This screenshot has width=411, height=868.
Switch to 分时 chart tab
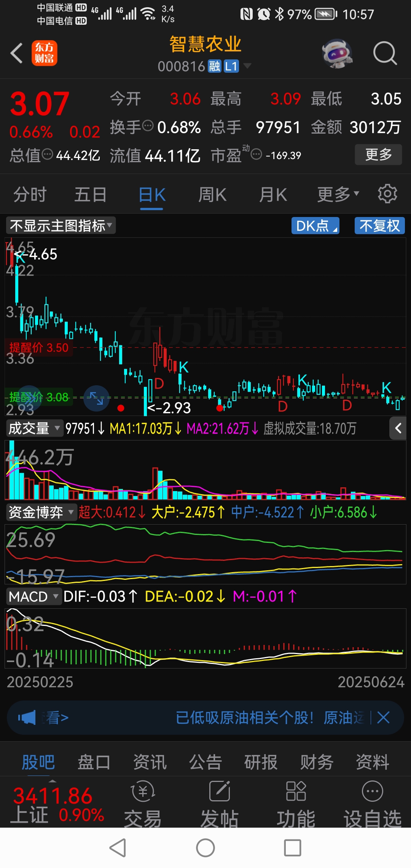tap(30, 195)
